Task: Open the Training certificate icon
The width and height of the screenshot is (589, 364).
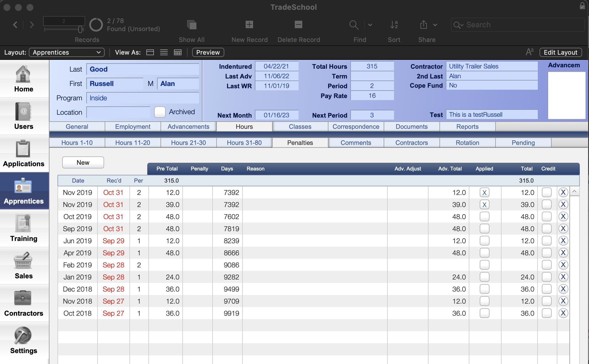Action: point(23,223)
